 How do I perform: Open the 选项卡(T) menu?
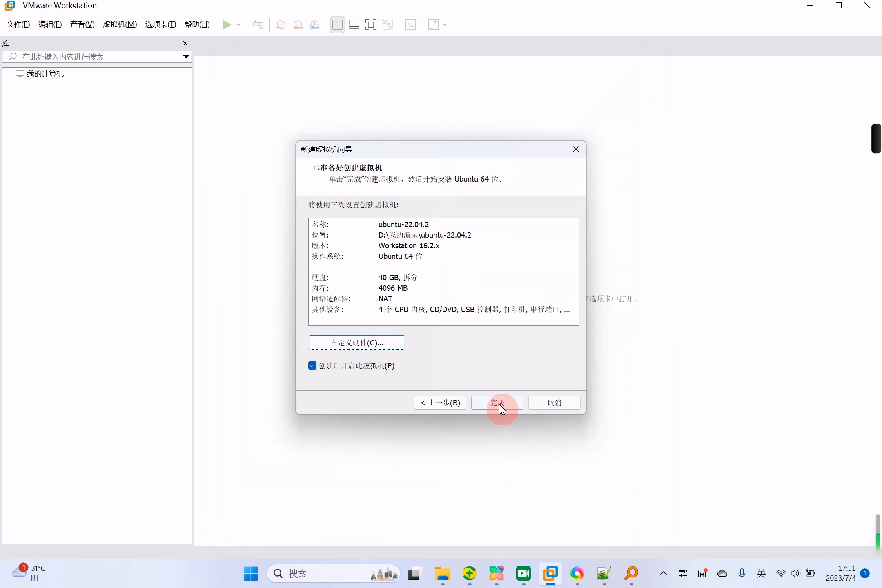pyautogui.click(x=160, y=24)
